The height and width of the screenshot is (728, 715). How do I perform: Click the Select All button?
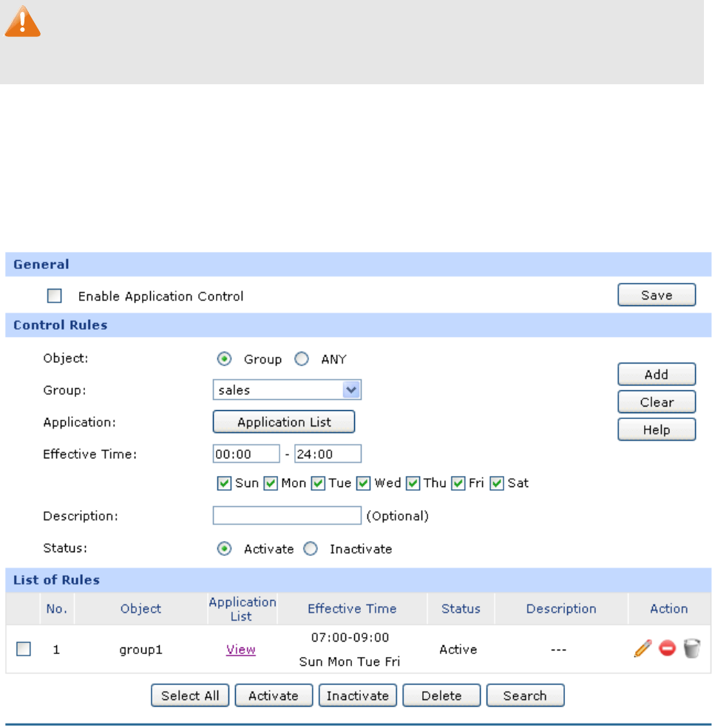point(190,695)
